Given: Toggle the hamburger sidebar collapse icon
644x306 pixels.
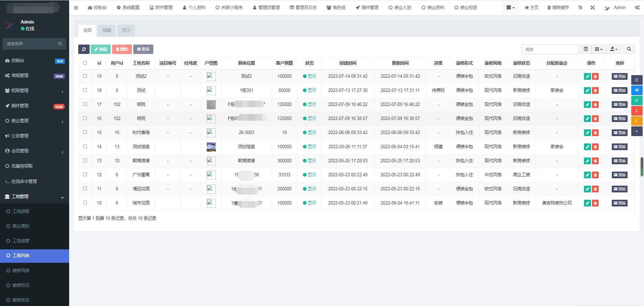Looking at the screenshot, I should point(76,8).
